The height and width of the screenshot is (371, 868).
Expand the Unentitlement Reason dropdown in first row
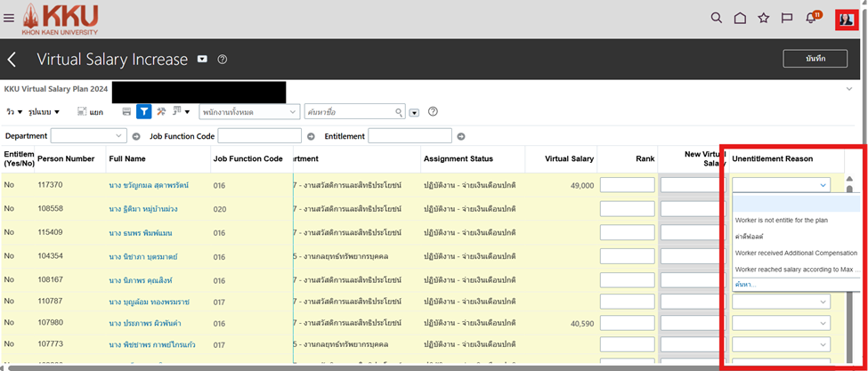coord(822,185)
